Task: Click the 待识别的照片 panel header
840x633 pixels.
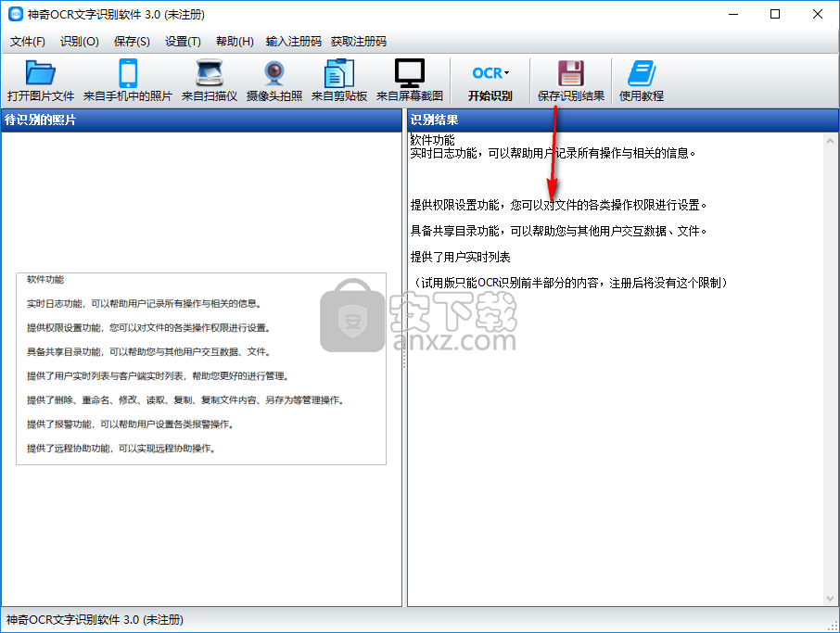Action: [x=201, y=120]
